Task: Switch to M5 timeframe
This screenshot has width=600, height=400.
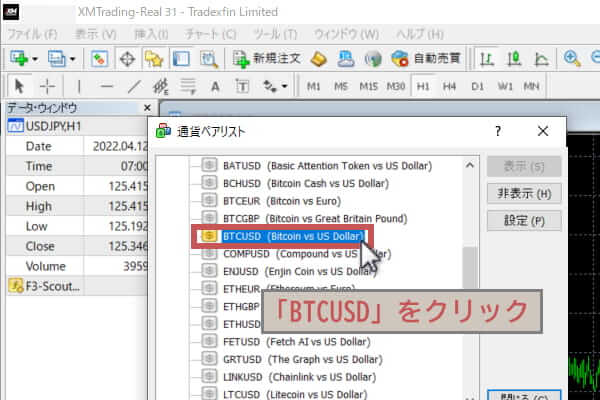Action: [x=341, y=87]
